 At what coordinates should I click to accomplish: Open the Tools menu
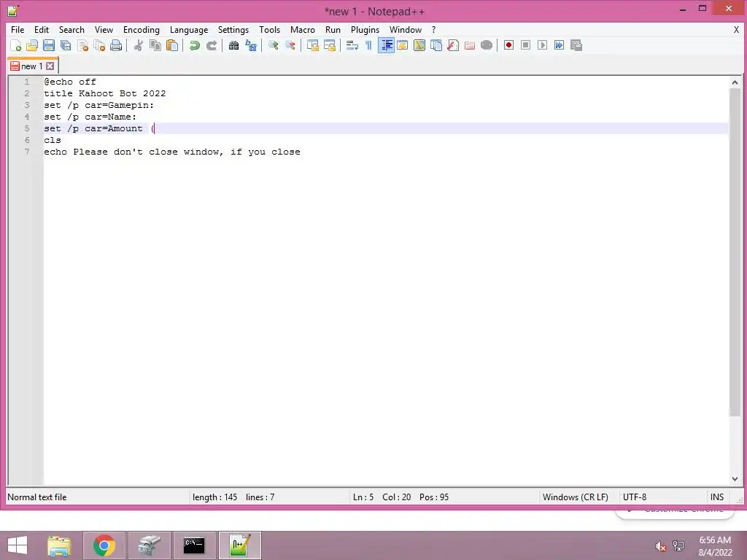tap(269, 29)
